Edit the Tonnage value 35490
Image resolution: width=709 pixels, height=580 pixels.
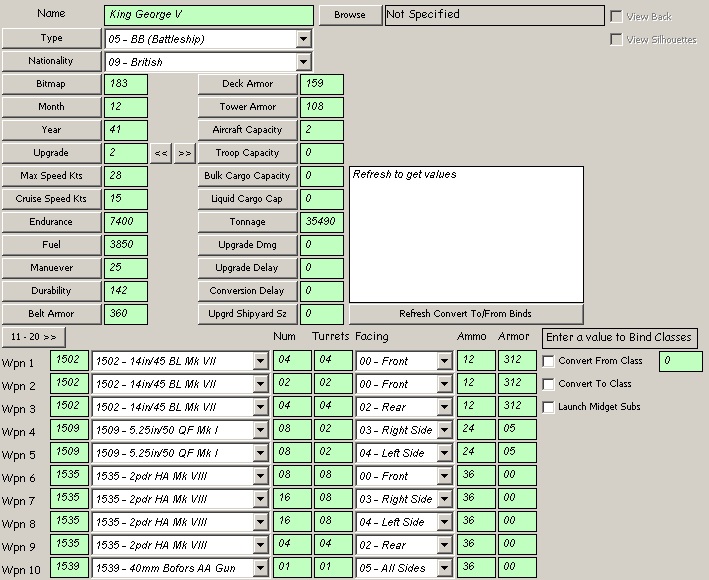[x=322, y=222]
